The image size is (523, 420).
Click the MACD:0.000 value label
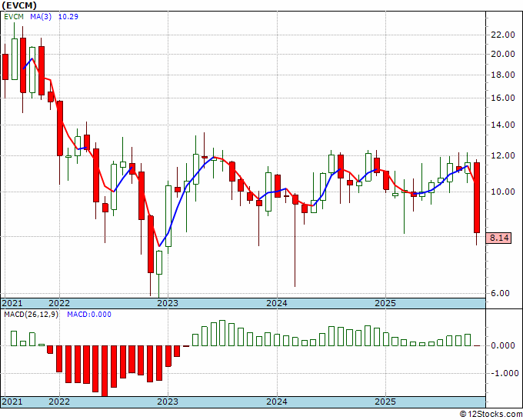(89, 315)
